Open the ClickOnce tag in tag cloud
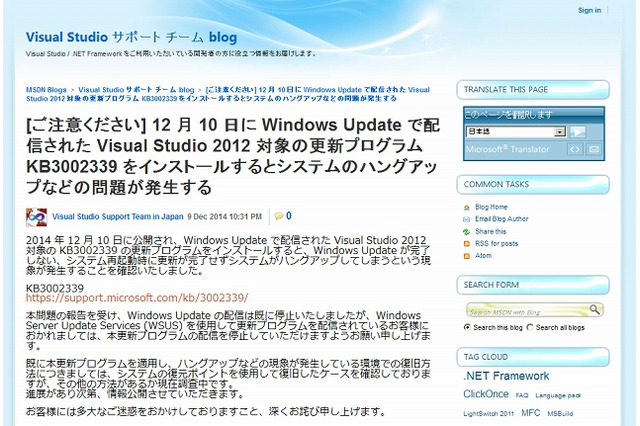640x426 pixels. pyautogui.click(x=486, y=394)
